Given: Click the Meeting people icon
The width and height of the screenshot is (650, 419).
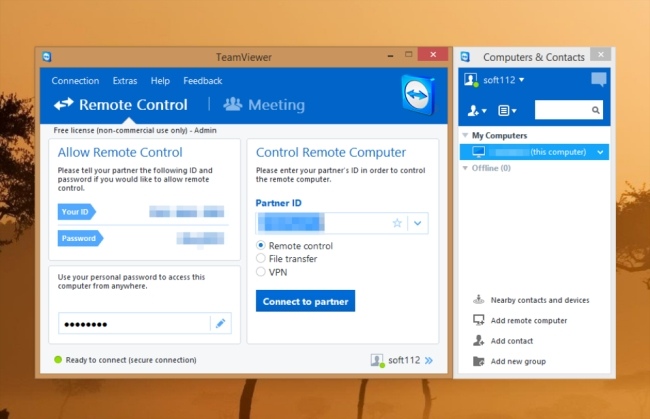Looking at the screenshot, I should (x=233, y=104).
